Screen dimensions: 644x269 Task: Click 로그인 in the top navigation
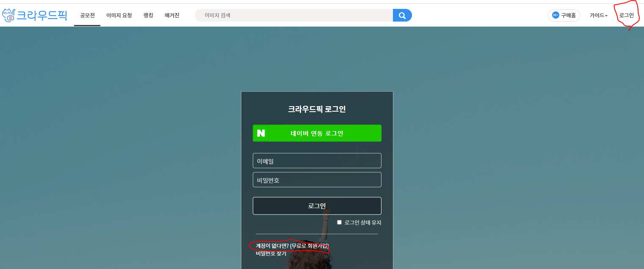(x=627, y=16)
